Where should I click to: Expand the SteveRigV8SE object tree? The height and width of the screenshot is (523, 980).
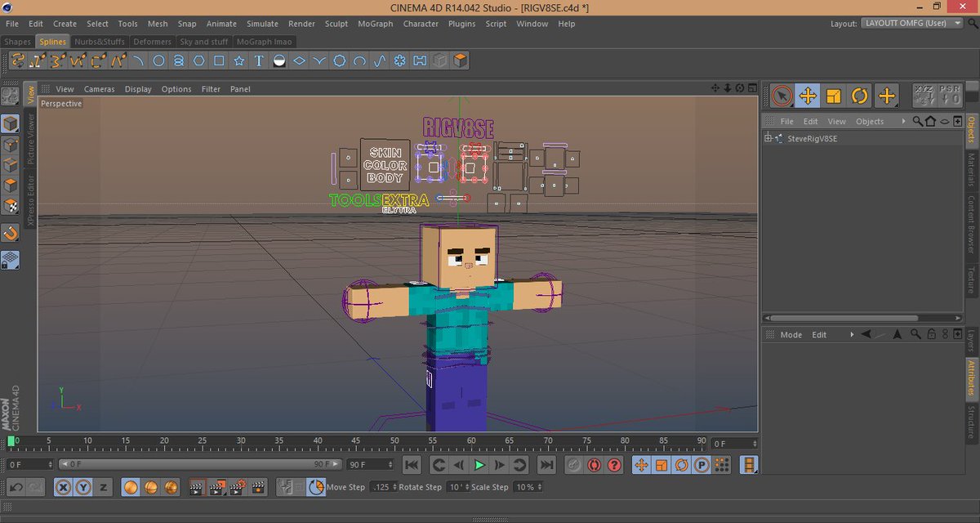click(768, 138)
